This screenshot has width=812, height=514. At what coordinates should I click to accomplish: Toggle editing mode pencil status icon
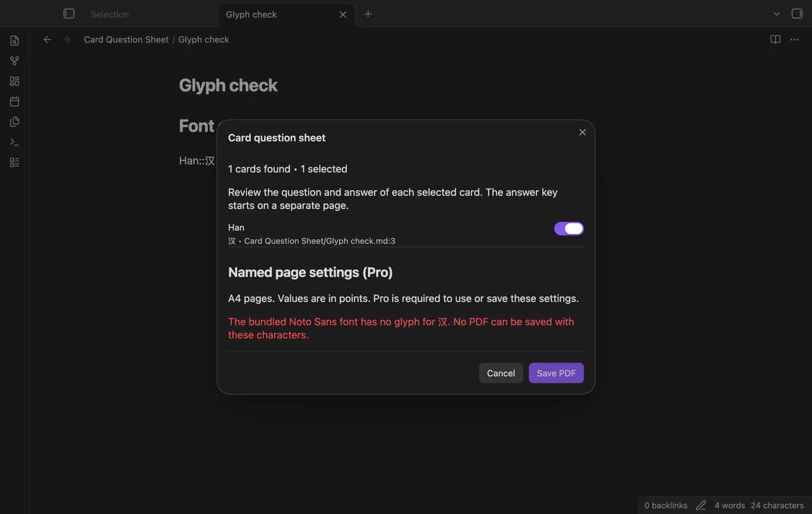coord(701,505)
